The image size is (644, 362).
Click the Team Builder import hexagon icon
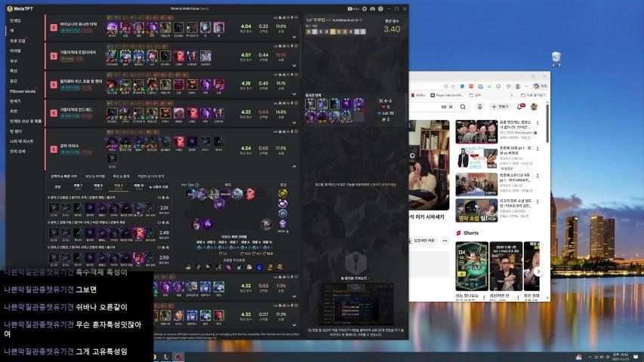[x=356, y=262]
